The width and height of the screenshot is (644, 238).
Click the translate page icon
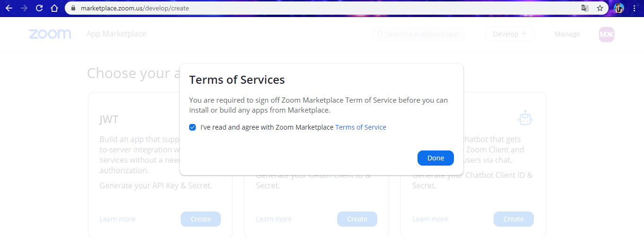[585, 8]
